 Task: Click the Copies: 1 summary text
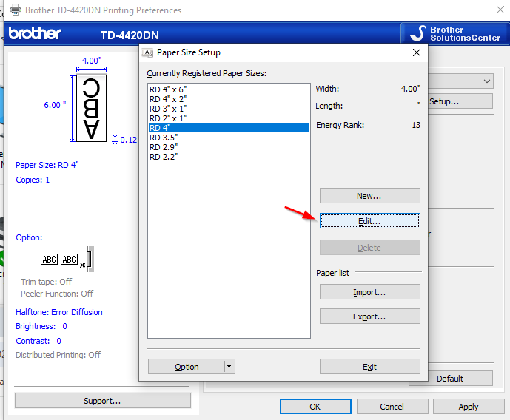point(33,180)
